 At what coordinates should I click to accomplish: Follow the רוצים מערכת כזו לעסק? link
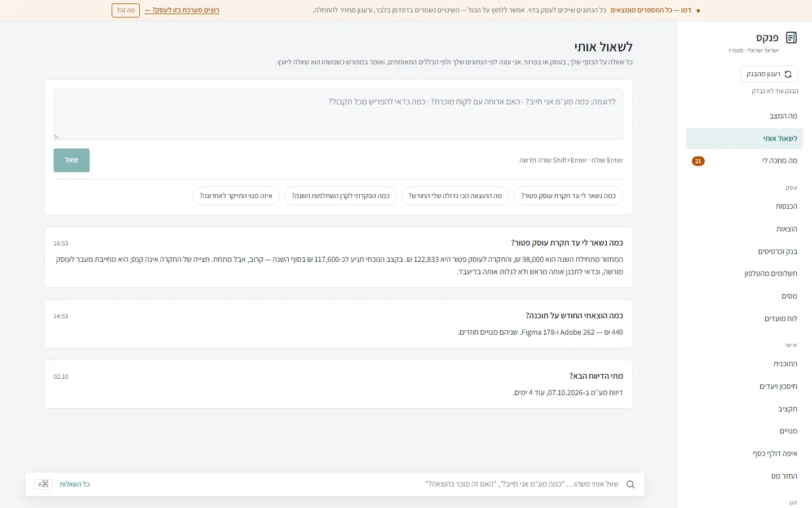[182, 10]
